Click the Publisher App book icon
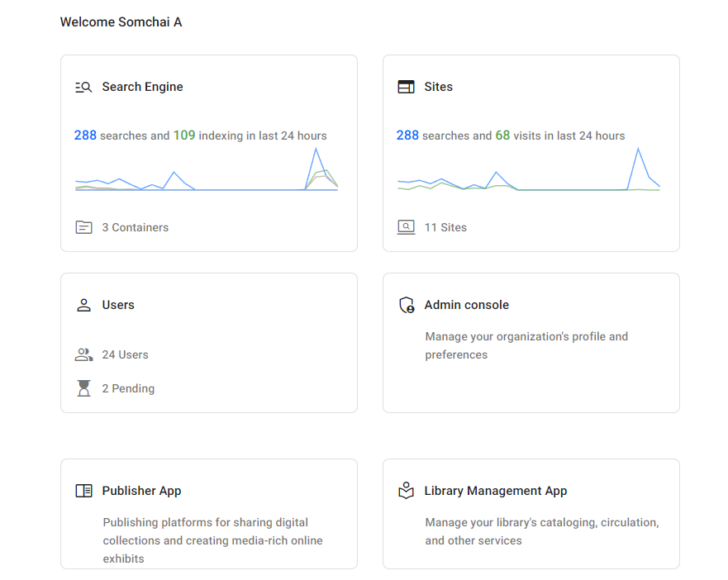Viewport: 728px width, 580px height. coord(83,491)
